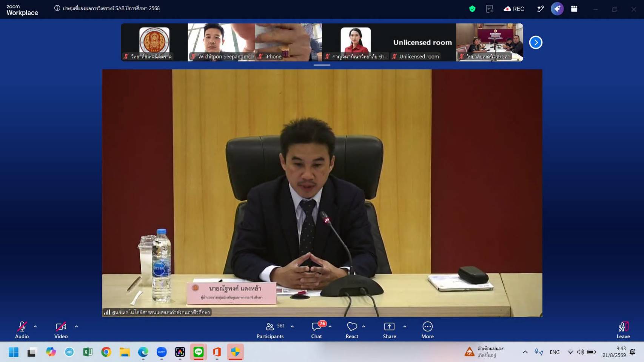Open the More options icon
This screenshot has height=362, width=644.
[x=427, y=327]
